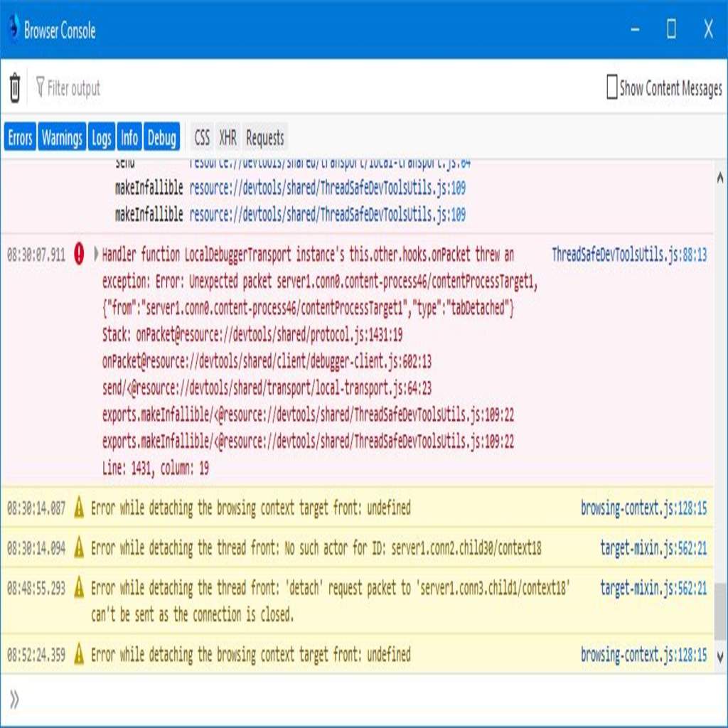
Task: Enable the Requests filter
Action: pyautogui.click(x=264, y=137)
